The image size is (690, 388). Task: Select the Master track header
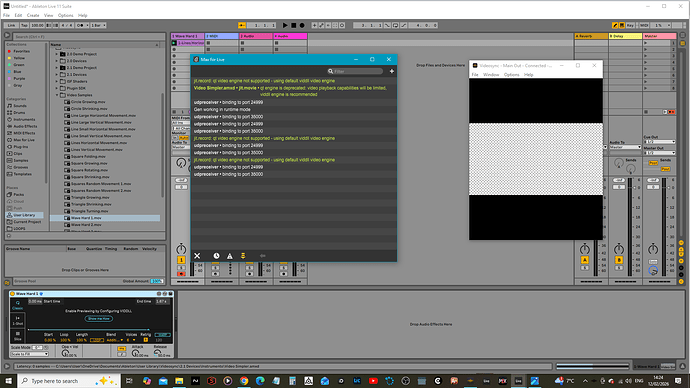point(659,36)
